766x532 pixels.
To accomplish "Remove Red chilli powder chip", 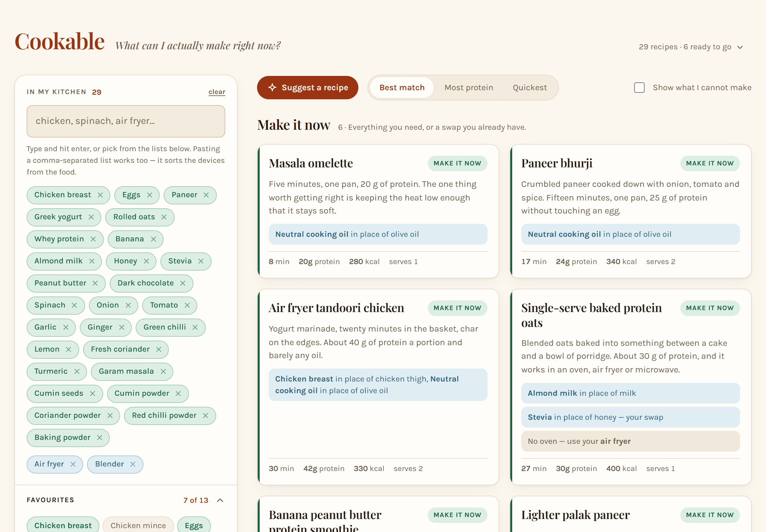I will pyautogui.click(x=205, y=416).
